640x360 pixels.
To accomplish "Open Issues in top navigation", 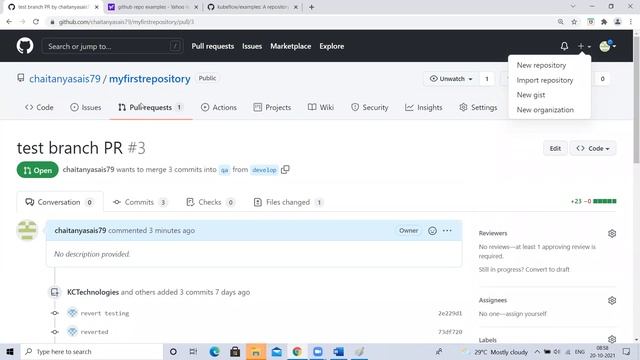I will (252, 46).
